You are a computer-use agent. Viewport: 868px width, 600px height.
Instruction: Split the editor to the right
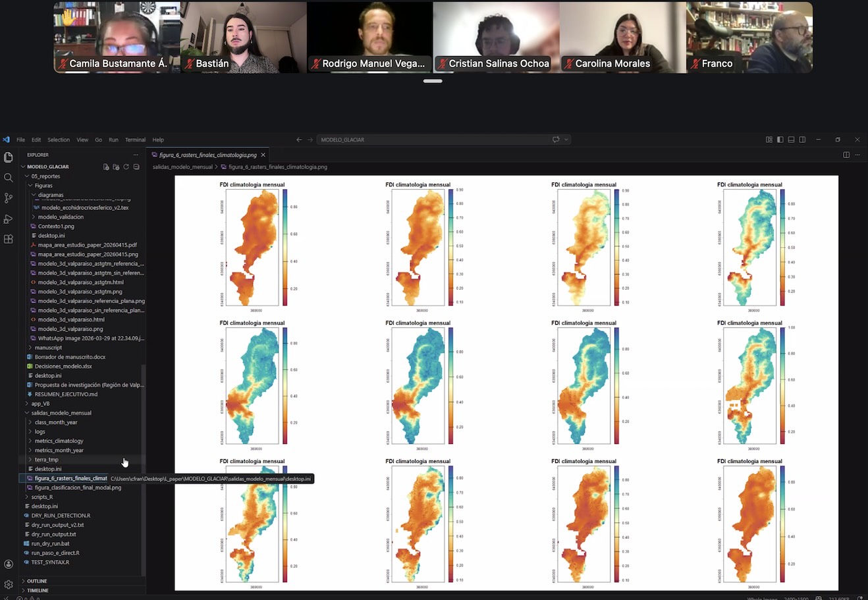(x=846, y=155)
